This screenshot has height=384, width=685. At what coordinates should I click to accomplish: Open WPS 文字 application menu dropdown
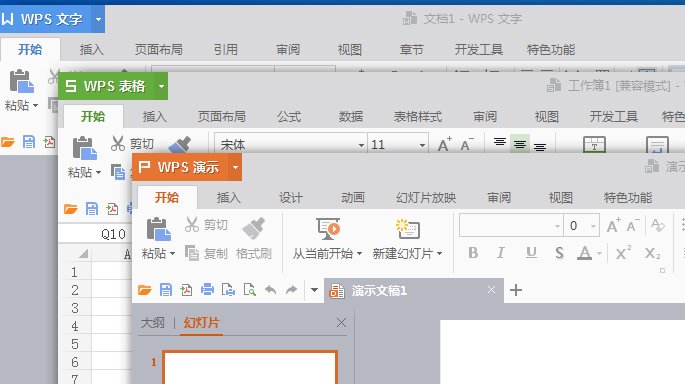[98, 19]
